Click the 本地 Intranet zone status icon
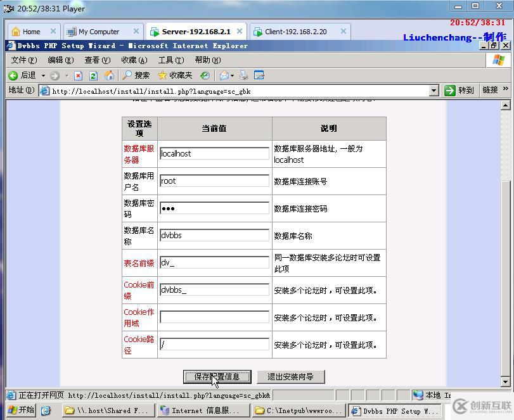 (418, 395)
